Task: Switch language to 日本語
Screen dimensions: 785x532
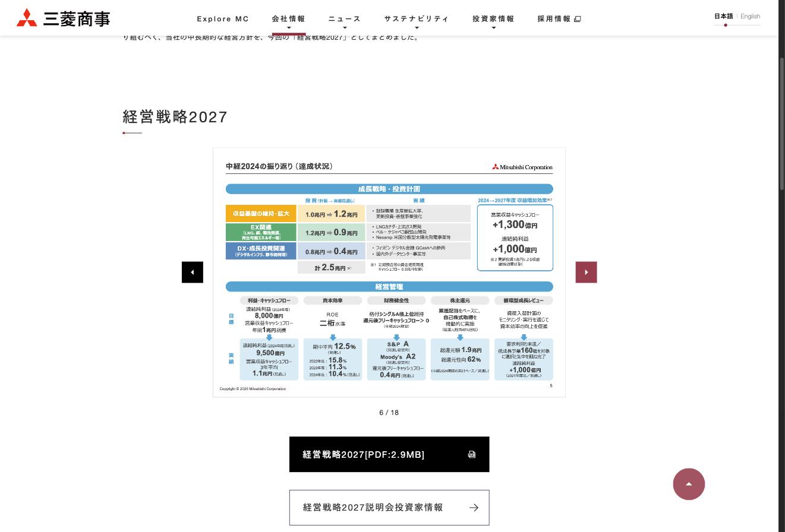Action: click(x=723, y=17)
